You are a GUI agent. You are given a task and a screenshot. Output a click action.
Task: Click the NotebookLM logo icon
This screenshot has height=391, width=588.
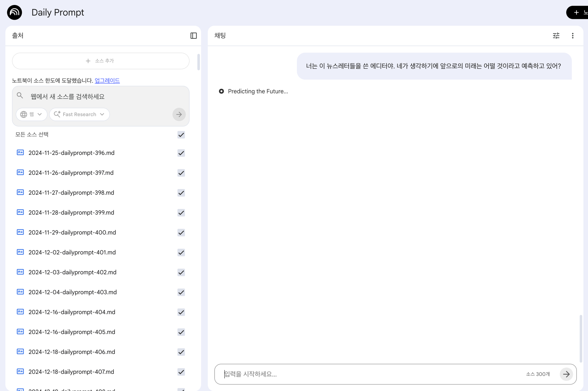point(14,12)
